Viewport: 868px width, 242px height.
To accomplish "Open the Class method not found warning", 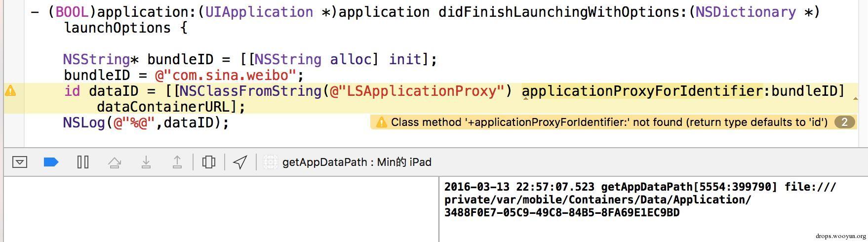I will (609, 122).
